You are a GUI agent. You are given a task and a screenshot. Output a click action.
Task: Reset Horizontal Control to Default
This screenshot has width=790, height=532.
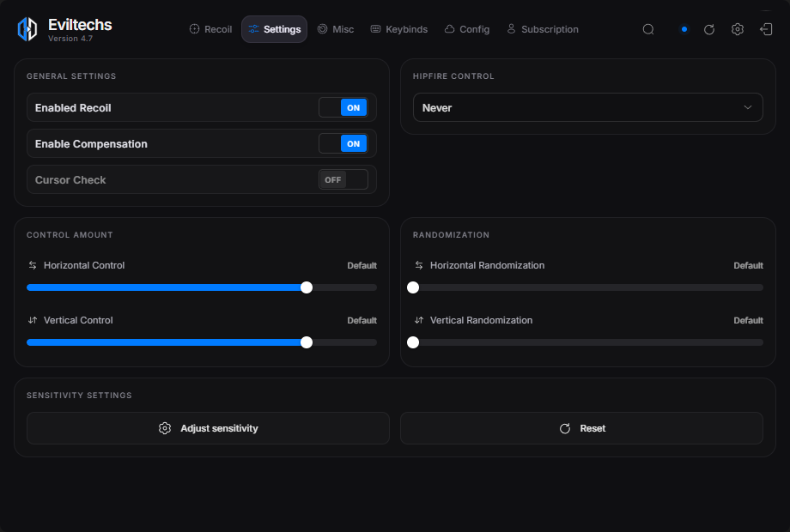coord(362,265)
